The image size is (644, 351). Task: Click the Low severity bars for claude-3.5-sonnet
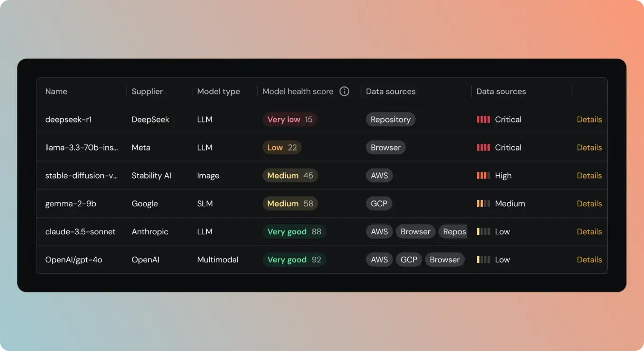click(x=483, y=232)
